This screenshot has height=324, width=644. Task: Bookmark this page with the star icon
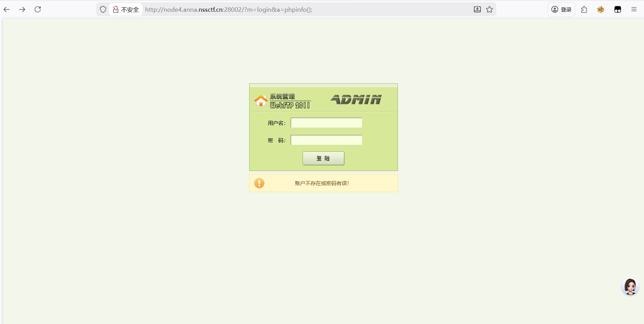click(x=489, y=9)
